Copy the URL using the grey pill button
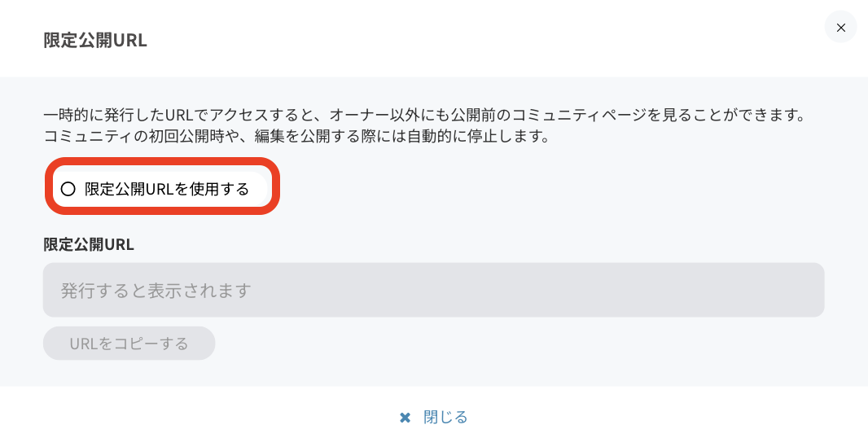 [129, 344]
